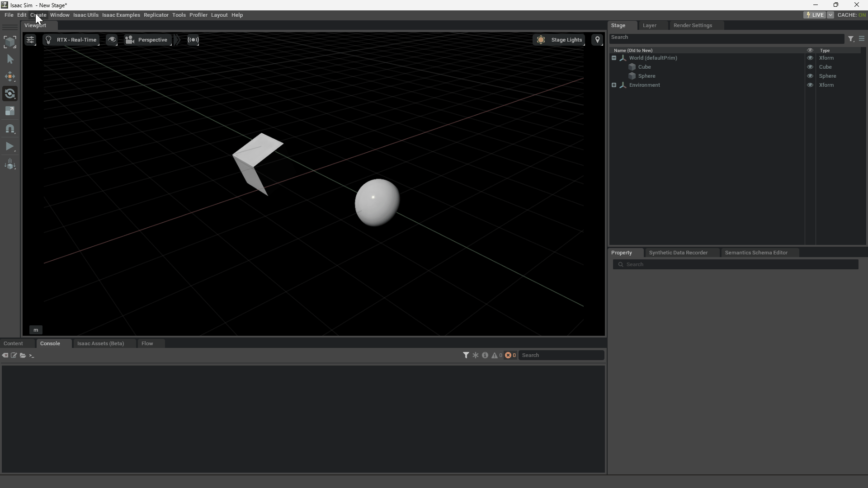The width and height of the screenshot is (868, 488).
Task: Toggle visibility of Environment prim
Action: coord(810,84)
